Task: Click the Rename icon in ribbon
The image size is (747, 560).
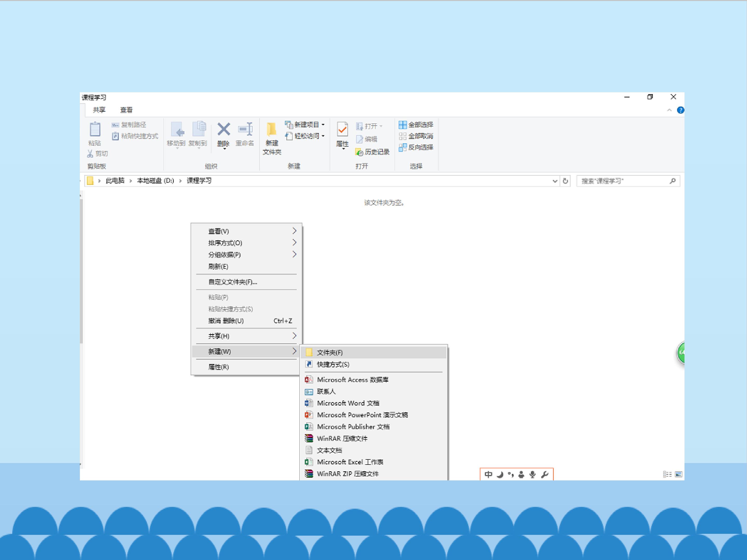Action: click(x=245, y=129)
